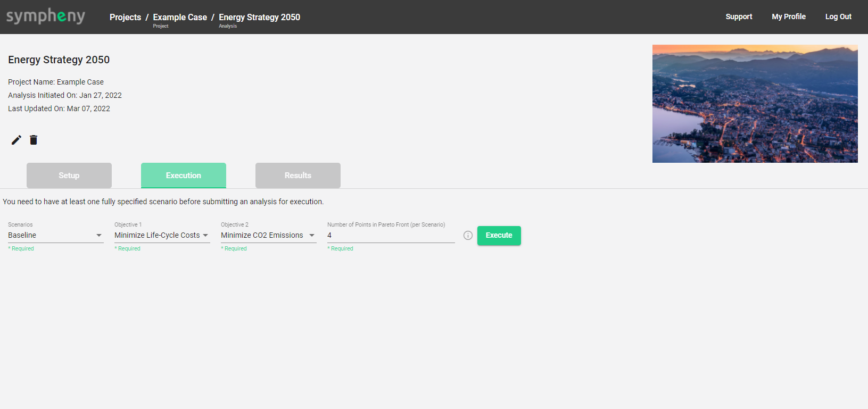Click the trash delete icon

(x=34, y=140)
